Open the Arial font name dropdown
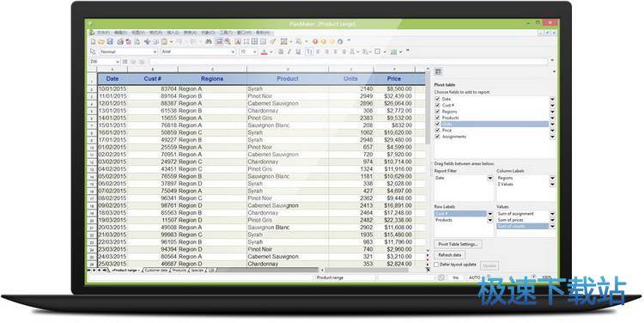Viewport: 644px width, 323px height. click(x=233, y=52)
